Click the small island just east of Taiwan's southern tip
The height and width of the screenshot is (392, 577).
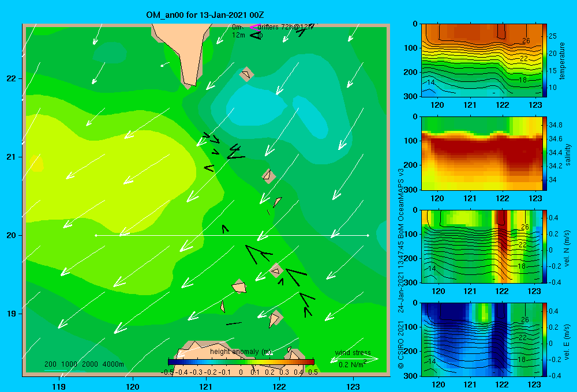click(246, 74)
